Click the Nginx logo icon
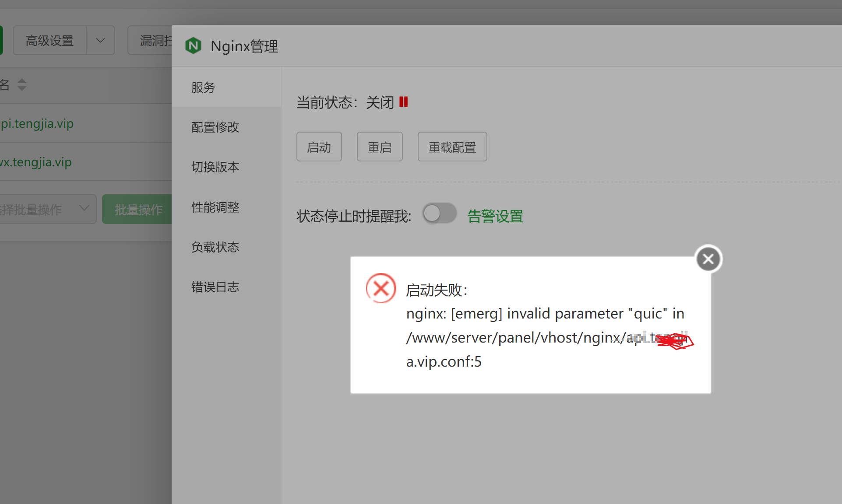 [x=193, y=45]
